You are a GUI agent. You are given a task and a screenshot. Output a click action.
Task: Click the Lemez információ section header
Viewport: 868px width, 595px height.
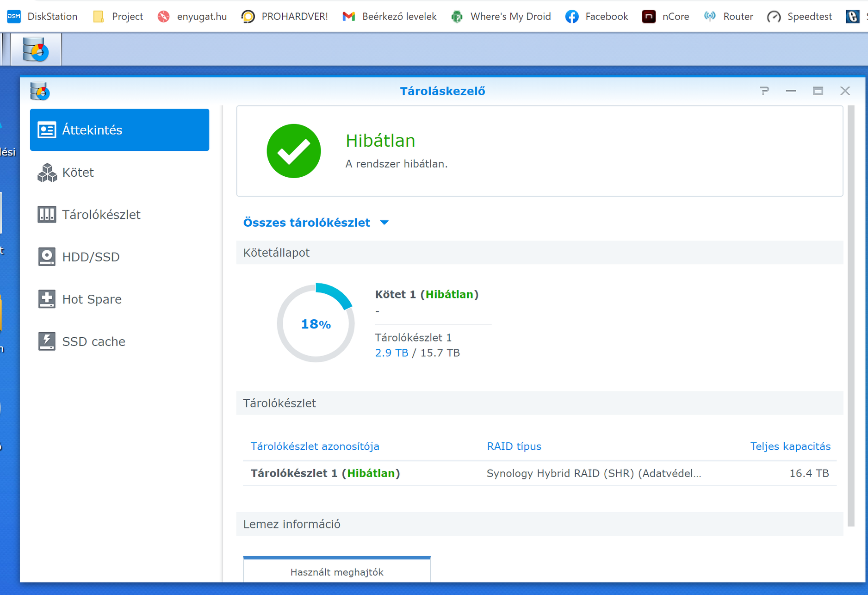[539, 524]
